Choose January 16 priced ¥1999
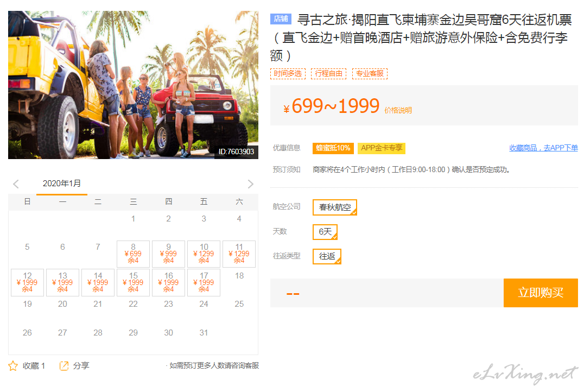584x392 pixels. pyautogui.click(x=168, y=282)
